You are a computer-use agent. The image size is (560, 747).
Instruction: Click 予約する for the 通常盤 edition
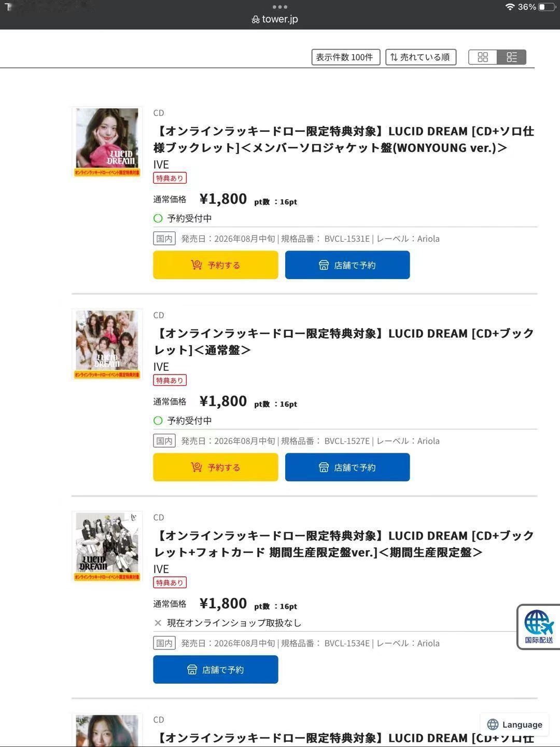click(x=216, y=467)
